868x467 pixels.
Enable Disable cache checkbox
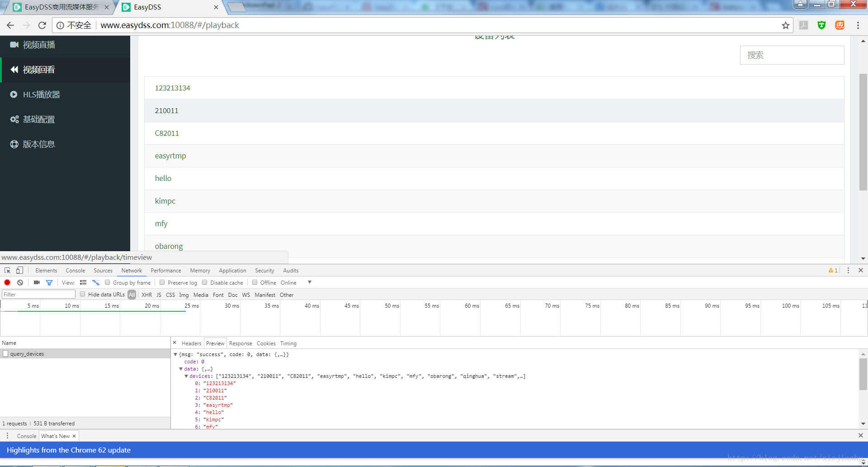coord(204,282)
